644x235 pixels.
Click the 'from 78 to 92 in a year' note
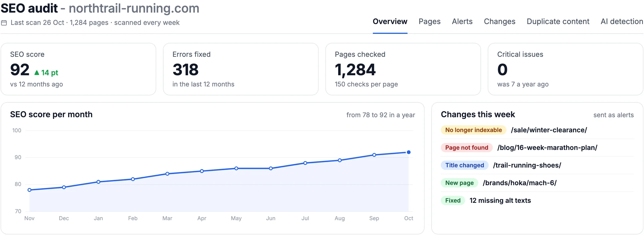click(381, 115)
